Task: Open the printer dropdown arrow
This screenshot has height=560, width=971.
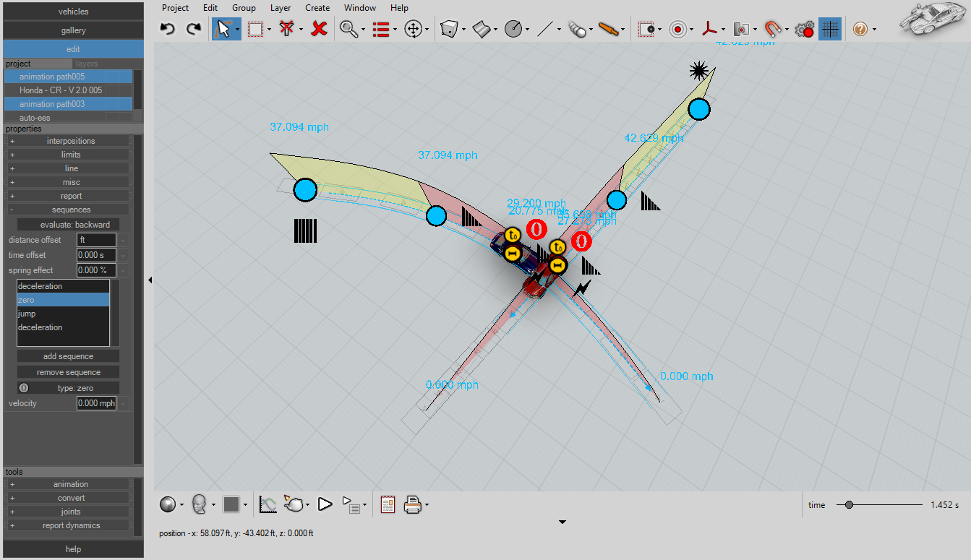Action: pyautogui.click(x=427, y=505)
